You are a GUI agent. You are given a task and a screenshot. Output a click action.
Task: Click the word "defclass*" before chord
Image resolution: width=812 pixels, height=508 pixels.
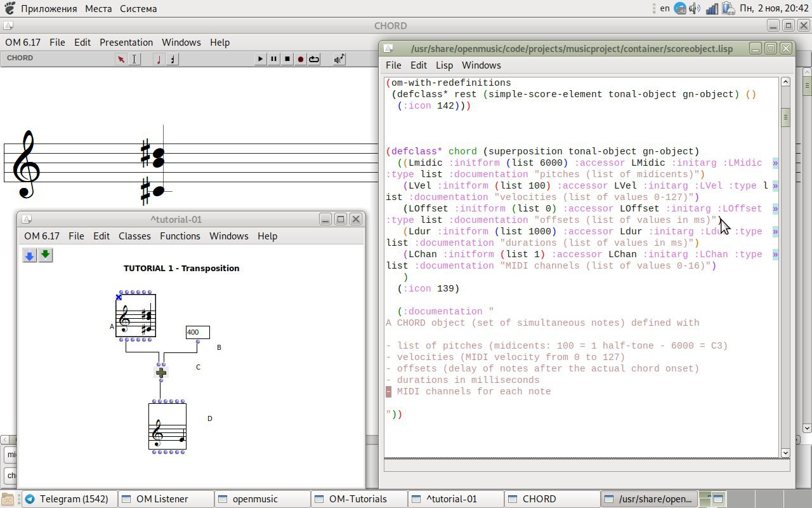pyautogui.click(x=417, y=152)
